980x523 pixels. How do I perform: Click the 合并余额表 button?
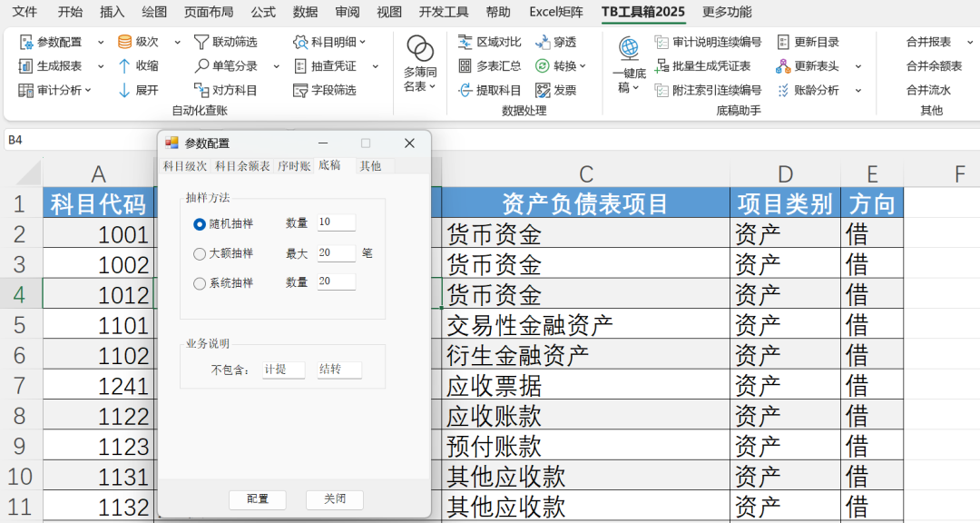click(935, 65)
